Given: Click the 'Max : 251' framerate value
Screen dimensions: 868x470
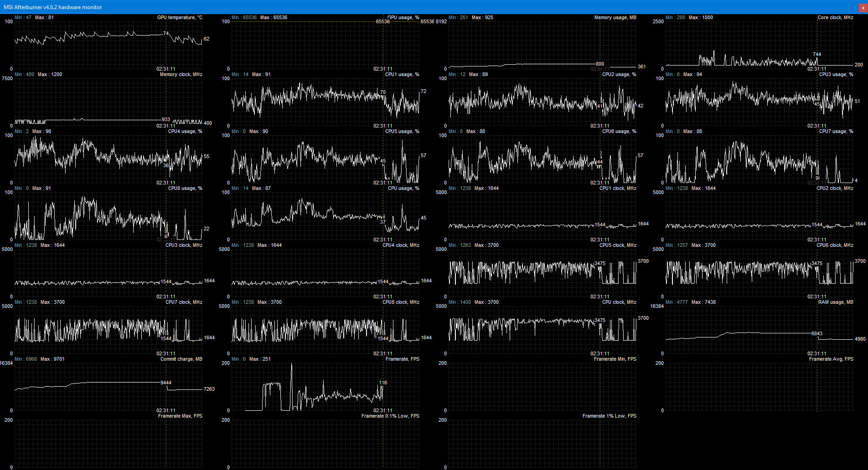Looking at the screenshot, I should coord(260,359).
